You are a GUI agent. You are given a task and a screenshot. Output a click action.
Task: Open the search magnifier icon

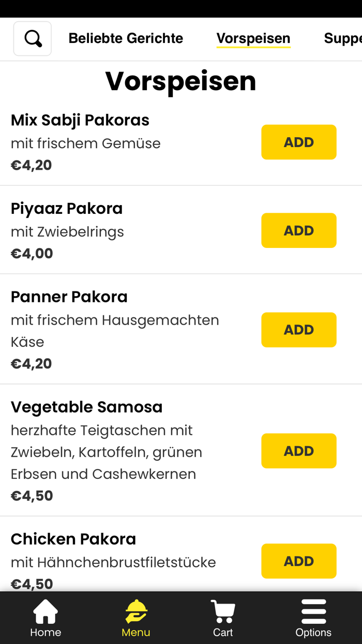pyautogui.click(x=32, y=38)
